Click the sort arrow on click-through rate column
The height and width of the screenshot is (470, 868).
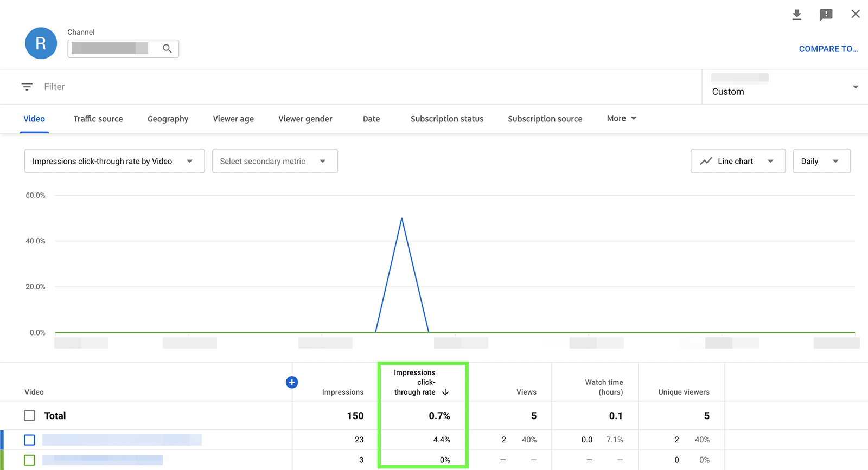pos(445,392)
